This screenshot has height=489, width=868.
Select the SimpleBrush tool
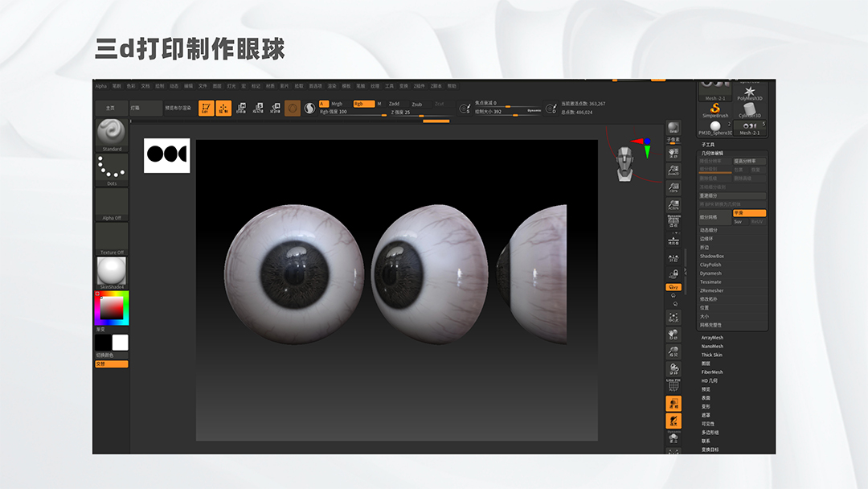coord(715,110)
